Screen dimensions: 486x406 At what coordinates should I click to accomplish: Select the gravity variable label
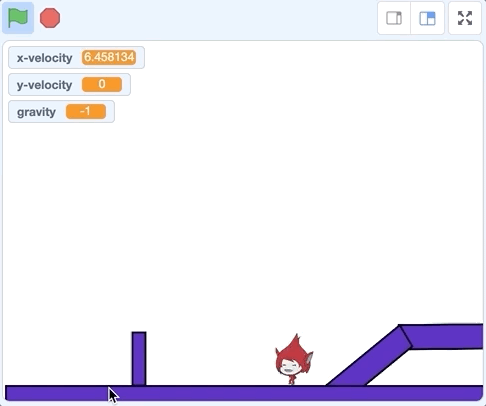click(x=36, y=112)
